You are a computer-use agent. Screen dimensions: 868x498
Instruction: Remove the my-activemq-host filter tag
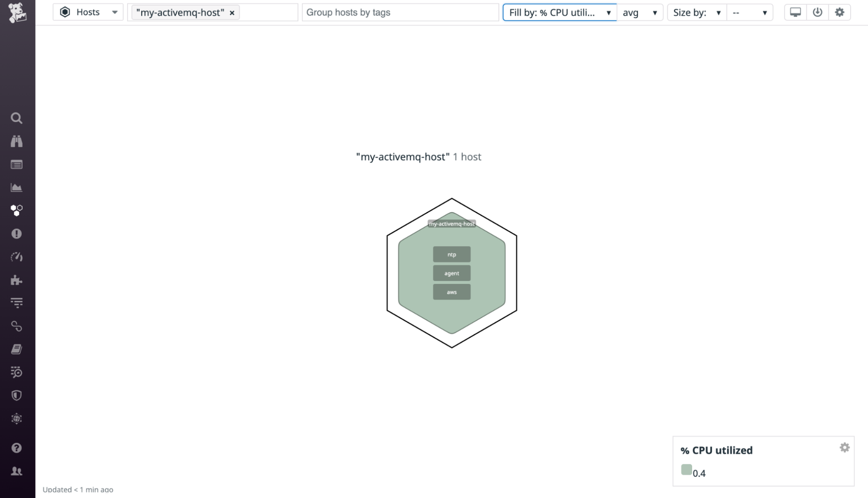coord(232,12)
